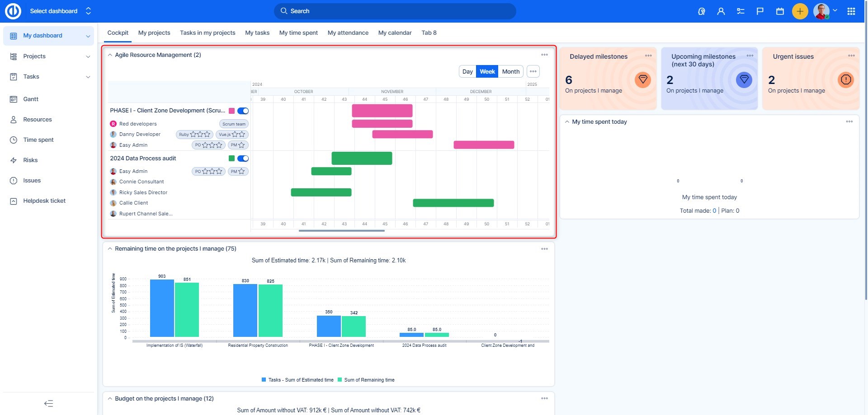The image size is (868, 415).
Task: Collapse the left sidebar
Action: coord(48,403)
